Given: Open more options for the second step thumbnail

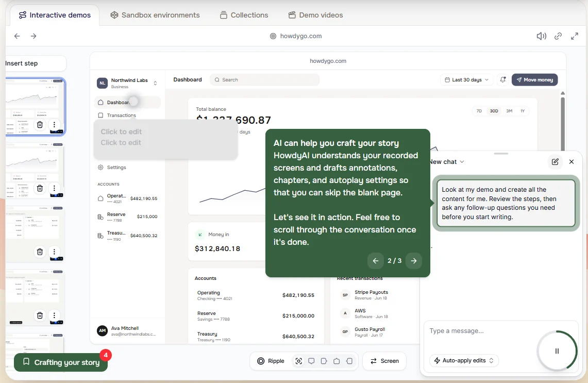Looking at the screenshot, I should [54, 188].
